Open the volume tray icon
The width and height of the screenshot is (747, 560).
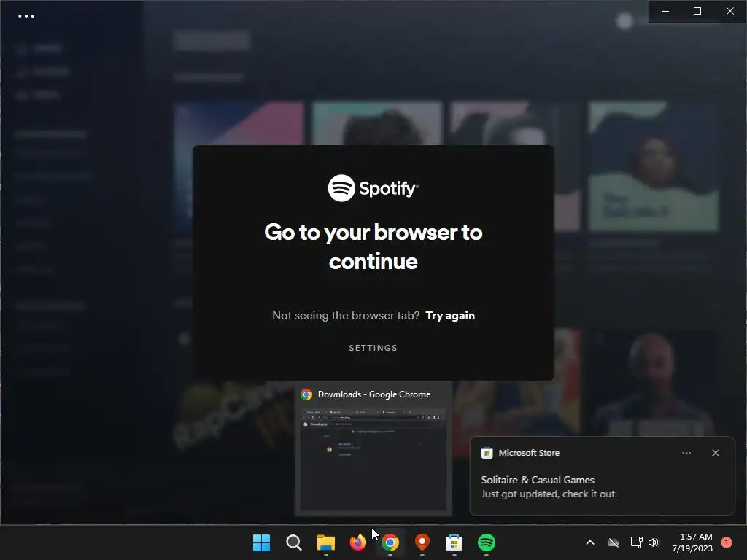[x=654, y=542]
